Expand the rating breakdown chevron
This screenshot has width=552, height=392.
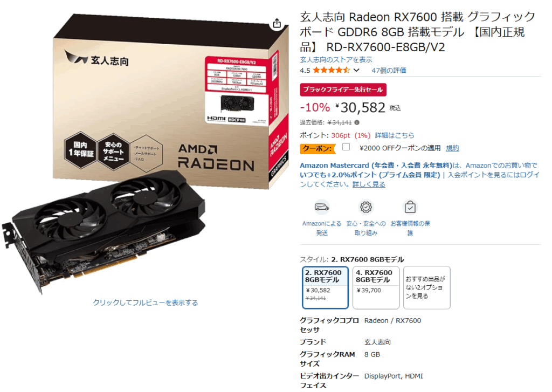pyautogui.click(x=357, y=70)
